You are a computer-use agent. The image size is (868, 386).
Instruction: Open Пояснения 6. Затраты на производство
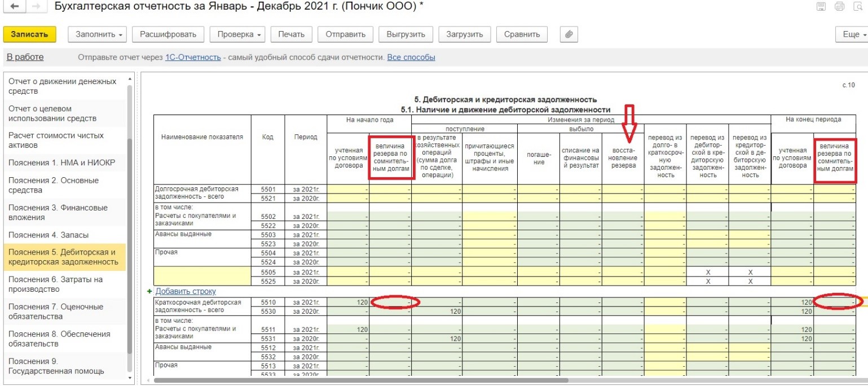click(65, 284)
